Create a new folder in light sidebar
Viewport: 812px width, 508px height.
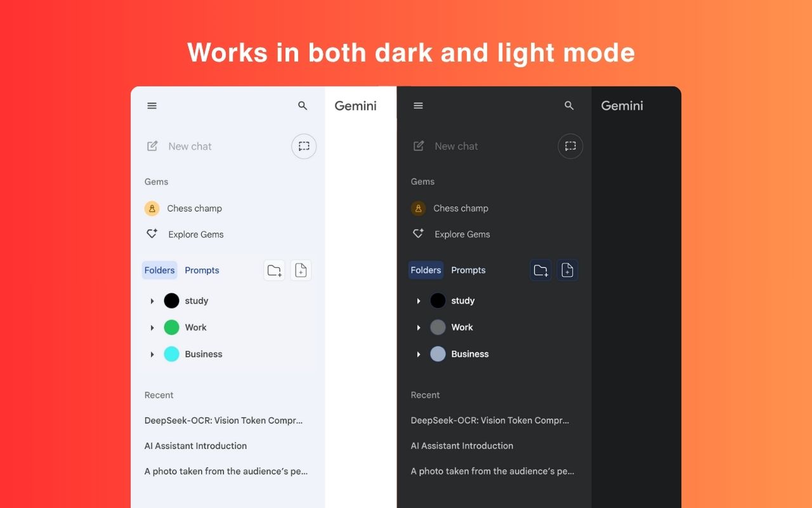[274, 270]
